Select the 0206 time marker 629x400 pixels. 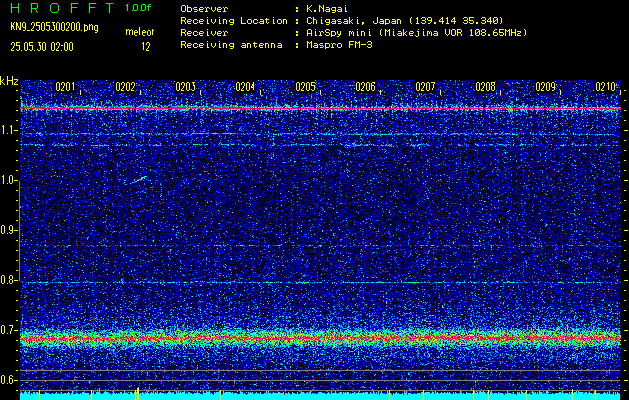[x=365, y=87]
